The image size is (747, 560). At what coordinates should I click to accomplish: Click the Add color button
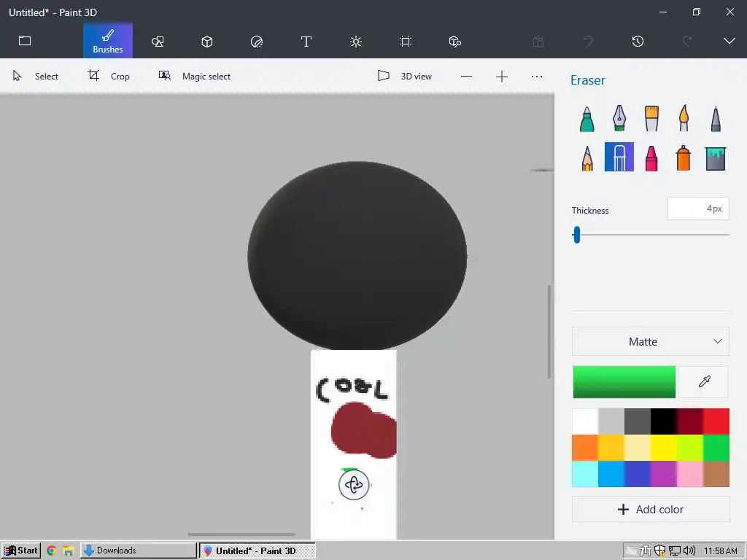point(650,510)
